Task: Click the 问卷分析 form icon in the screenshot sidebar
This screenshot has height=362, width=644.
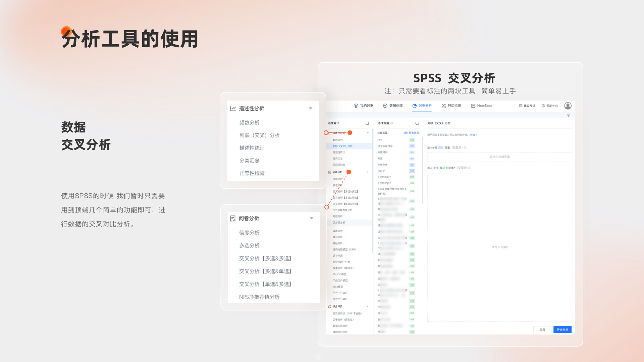Action: click(x=330, y=172)
